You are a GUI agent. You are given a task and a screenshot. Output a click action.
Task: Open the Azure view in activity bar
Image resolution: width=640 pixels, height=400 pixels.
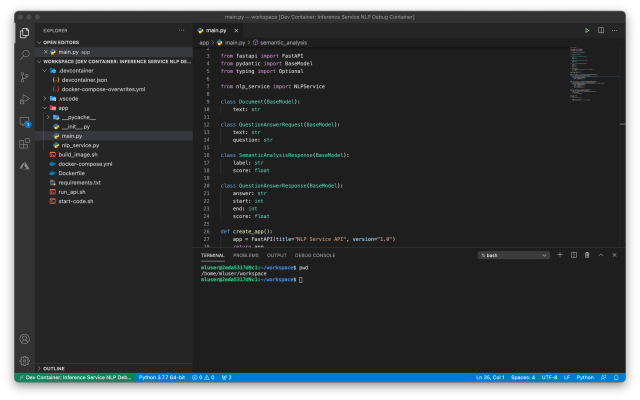(x=24, y=166)
